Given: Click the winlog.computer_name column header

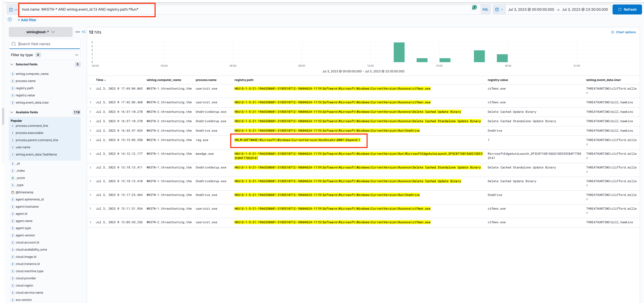Looking at the screenshot, I should point(164,80).
